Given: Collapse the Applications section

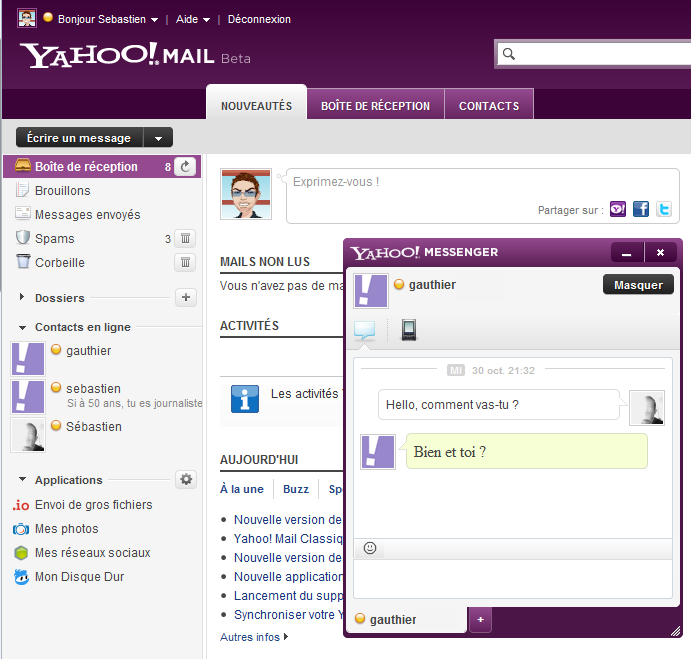Looking at the screenshot, I should [22, 479].
